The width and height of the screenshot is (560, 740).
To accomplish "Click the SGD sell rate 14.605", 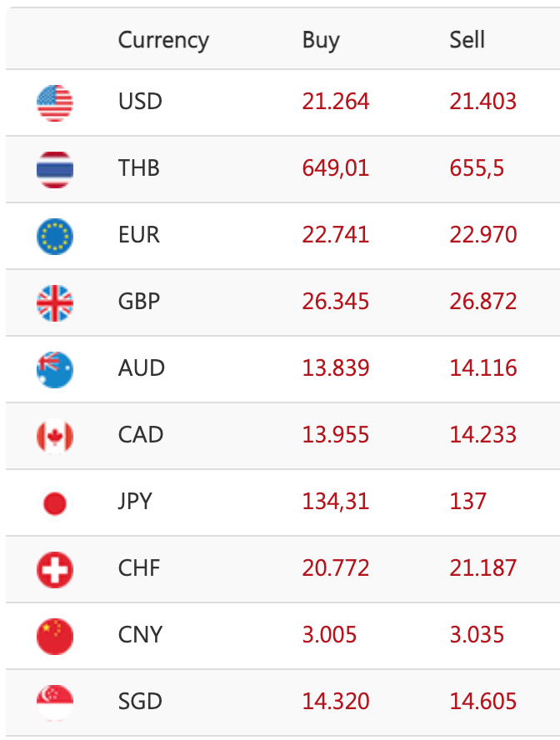I will [x=483, y=702].
